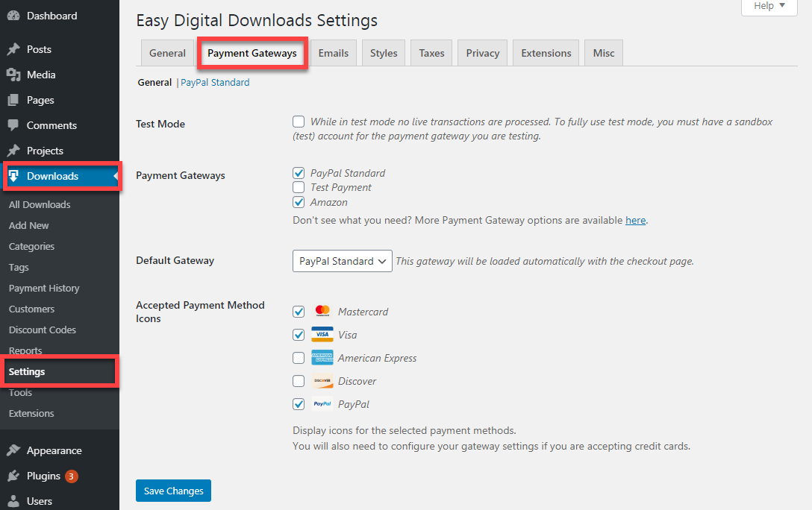Click the Downloads menu label

pyautogui.click(x=52, y=177)
